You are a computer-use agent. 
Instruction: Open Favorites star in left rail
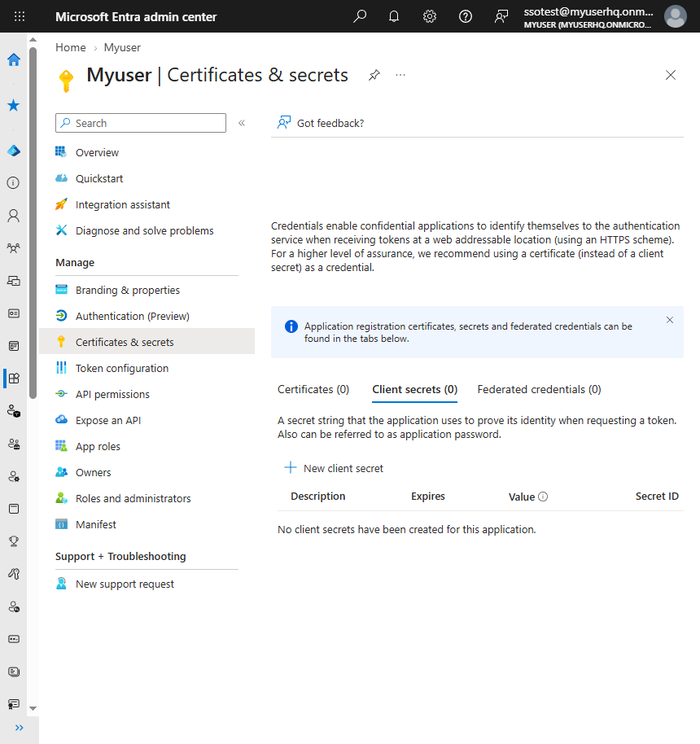[x=14, y=105]
